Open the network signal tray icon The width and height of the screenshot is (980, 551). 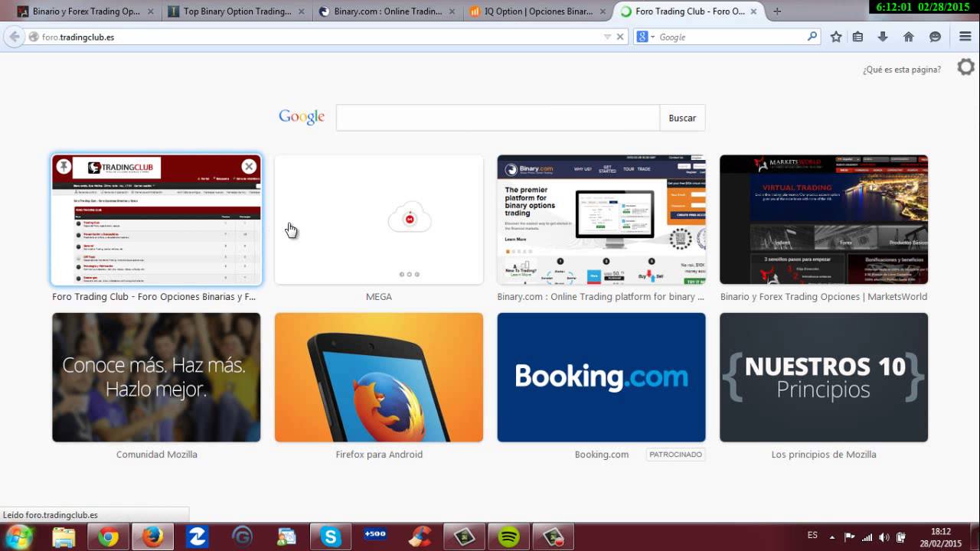click(x=867, y=537)
